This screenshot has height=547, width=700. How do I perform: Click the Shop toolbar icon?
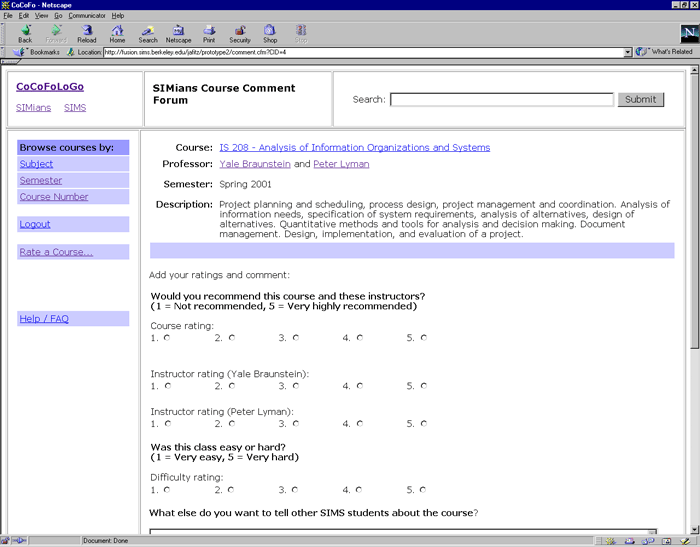pos(270,33)
